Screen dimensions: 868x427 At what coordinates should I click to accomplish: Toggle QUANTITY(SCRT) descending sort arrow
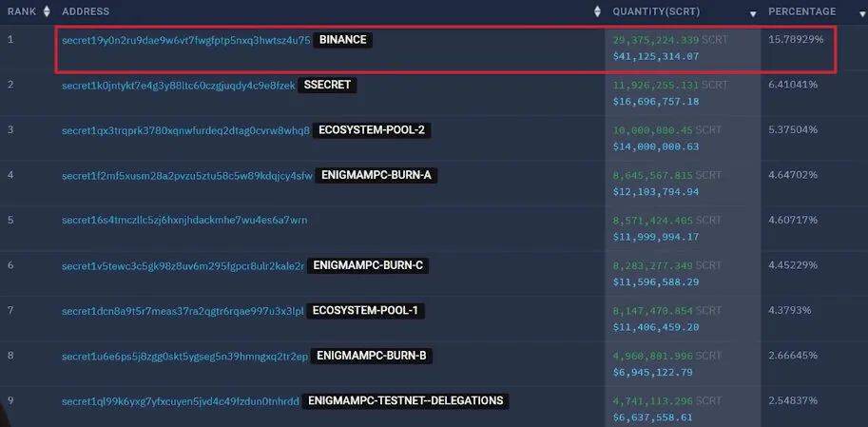tap(752, 14)
